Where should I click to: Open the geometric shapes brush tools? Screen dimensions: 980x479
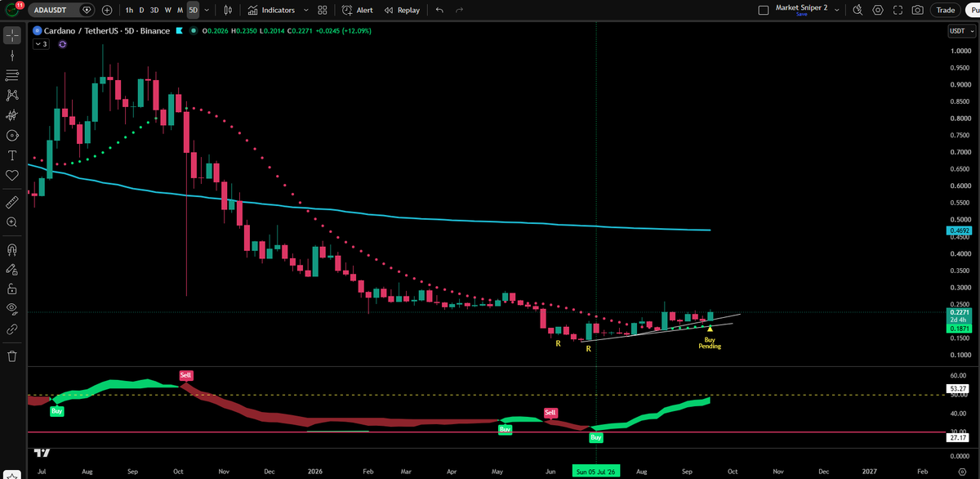pyautogui.click(x=12, y=136)
